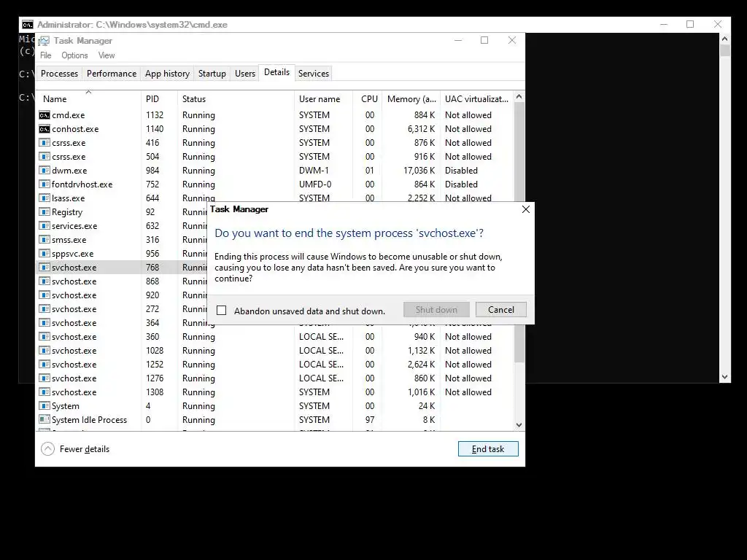Viewport: 747px width, 560px height.
Task: Click the sppsvc.exe process icon
Action: tap(44, 253)
